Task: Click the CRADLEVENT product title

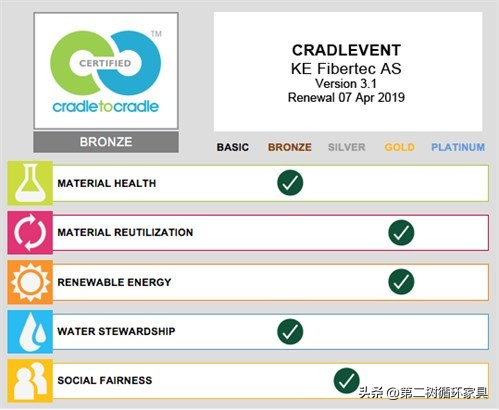Action: [346, 50]
